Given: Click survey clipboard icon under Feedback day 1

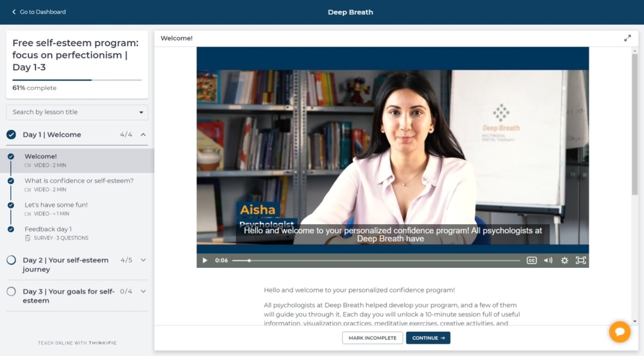Looking at the screenshot, I should 28,238.
